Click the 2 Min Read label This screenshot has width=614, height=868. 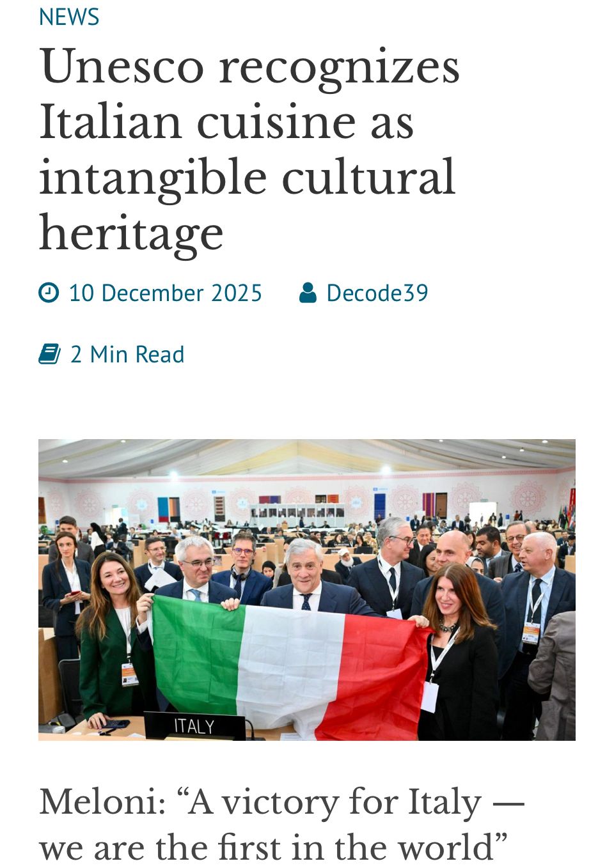(127, 354)
